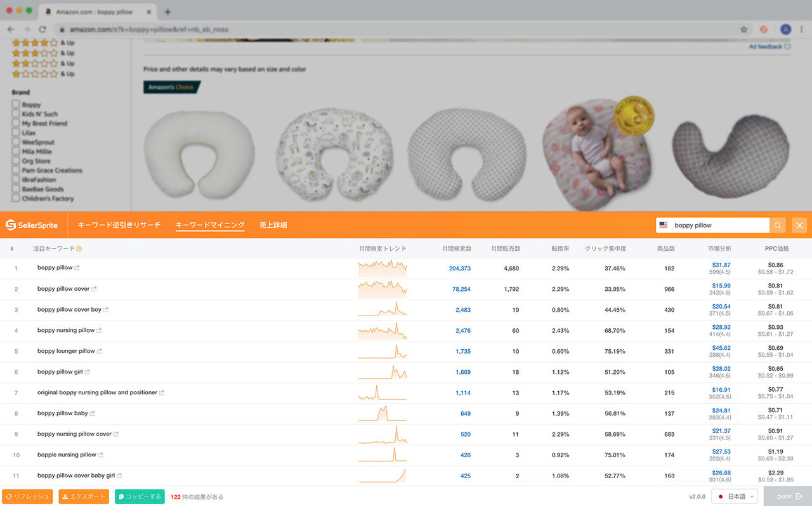
Task: Switch to 売上詳細 tab
Action: 273,225
